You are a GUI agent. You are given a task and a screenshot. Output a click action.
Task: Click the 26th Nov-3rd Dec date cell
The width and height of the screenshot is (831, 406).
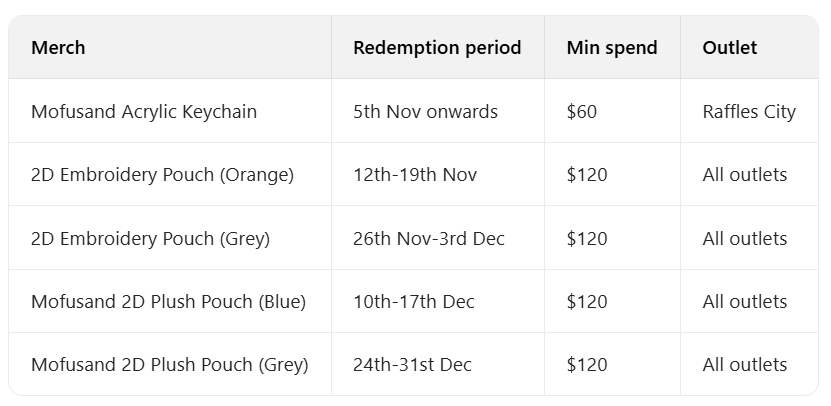[429, 239]
